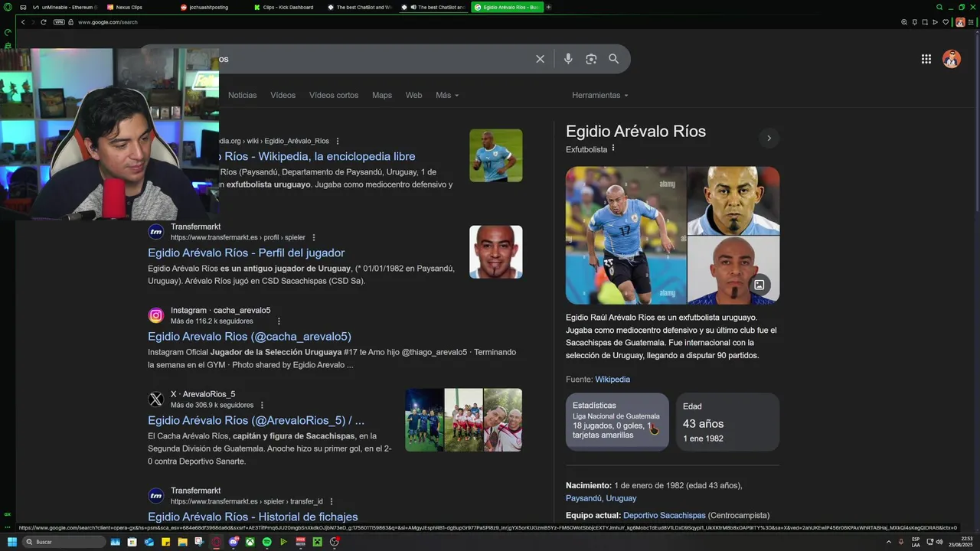Click the browser address bar URL

click(x=107, y=22)
